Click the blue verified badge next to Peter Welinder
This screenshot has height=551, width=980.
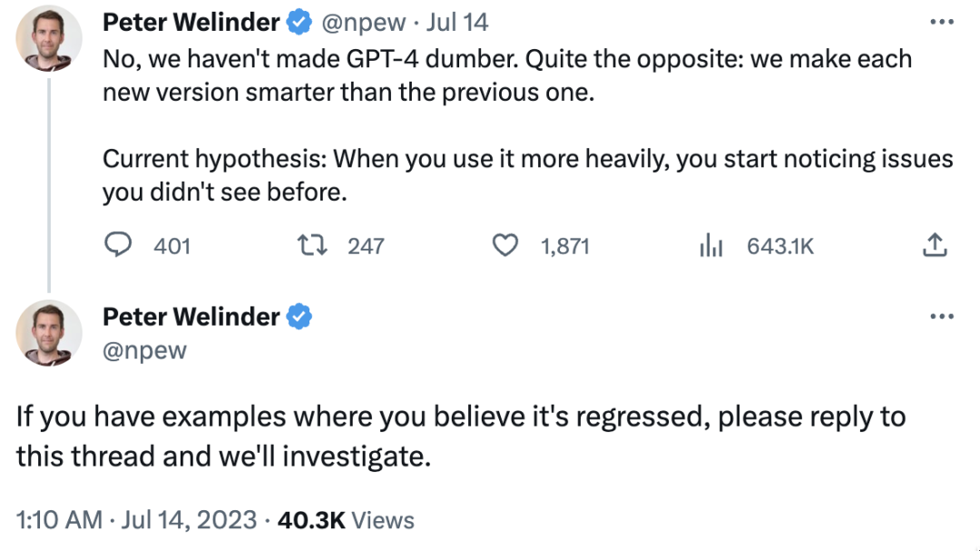[x=299, y=21]
